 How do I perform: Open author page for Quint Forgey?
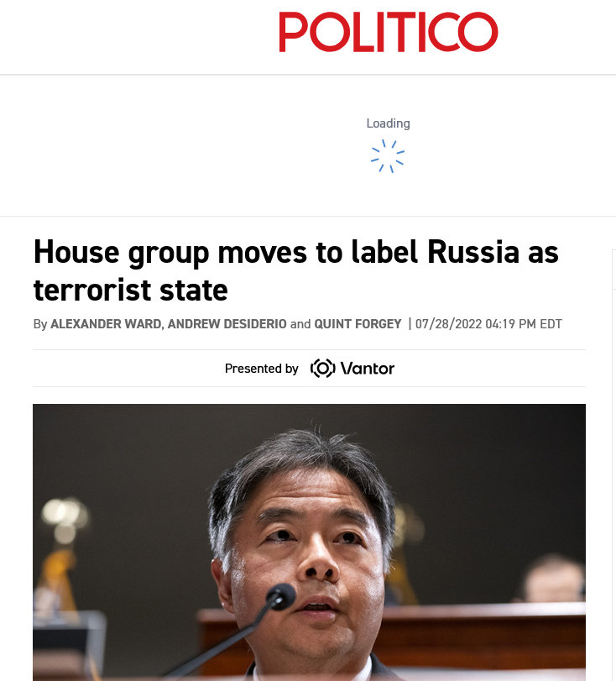pyautogui.click(x=358, y=324)
